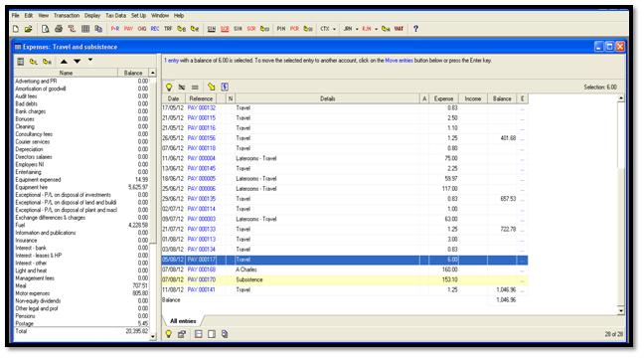
Task: Click the REC receipt toolbar button
Action: coord(155,29)
